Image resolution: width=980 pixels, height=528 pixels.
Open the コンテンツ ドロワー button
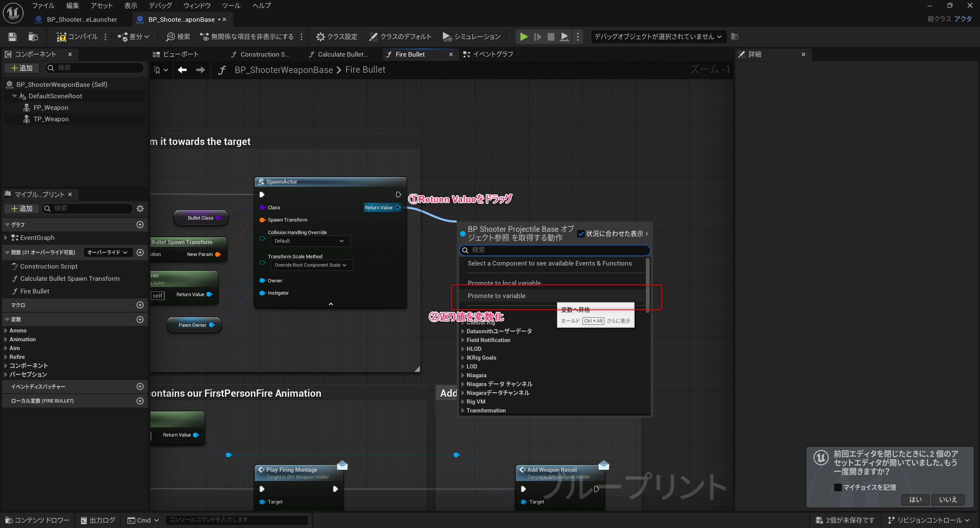coord(38,520)
